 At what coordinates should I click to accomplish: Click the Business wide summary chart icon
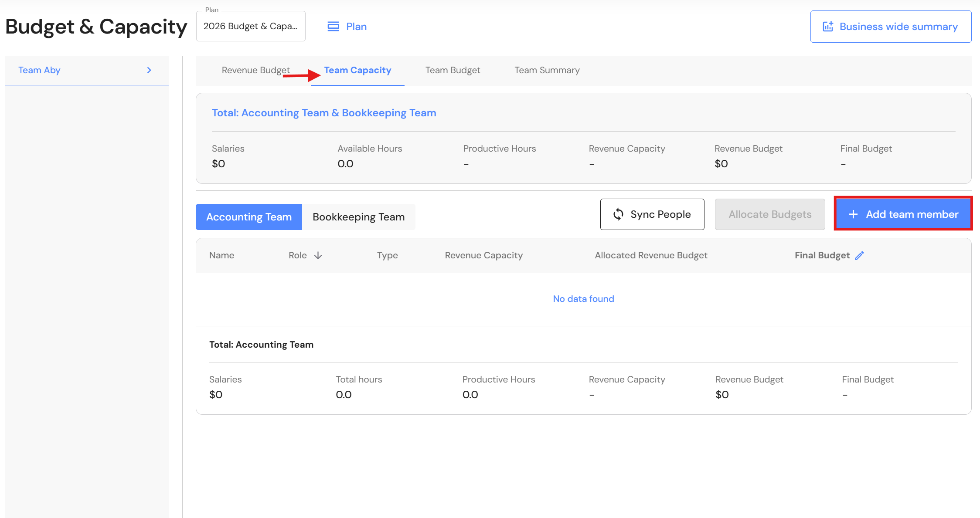point(827,27)
